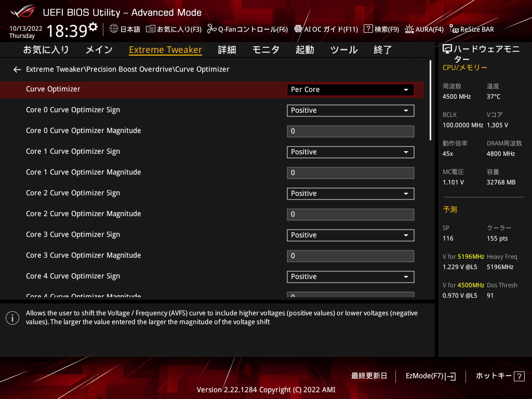Screen dimensions: 532x399
Task: Expand Core 0 Curve Optimizer Sign dropdown
Action: tap(351, 111)
